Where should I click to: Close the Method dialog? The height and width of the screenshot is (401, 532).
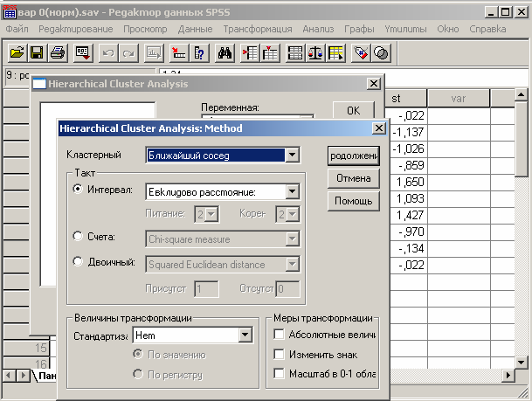click(x=378, y=128)
